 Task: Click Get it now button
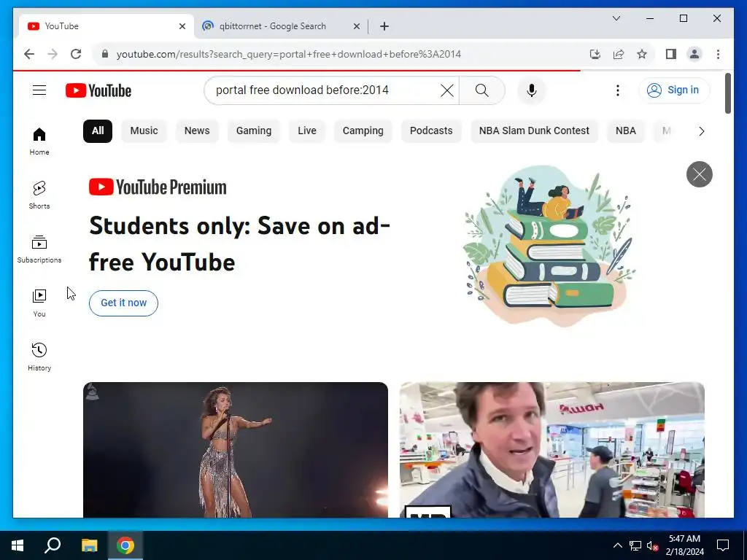123,303
